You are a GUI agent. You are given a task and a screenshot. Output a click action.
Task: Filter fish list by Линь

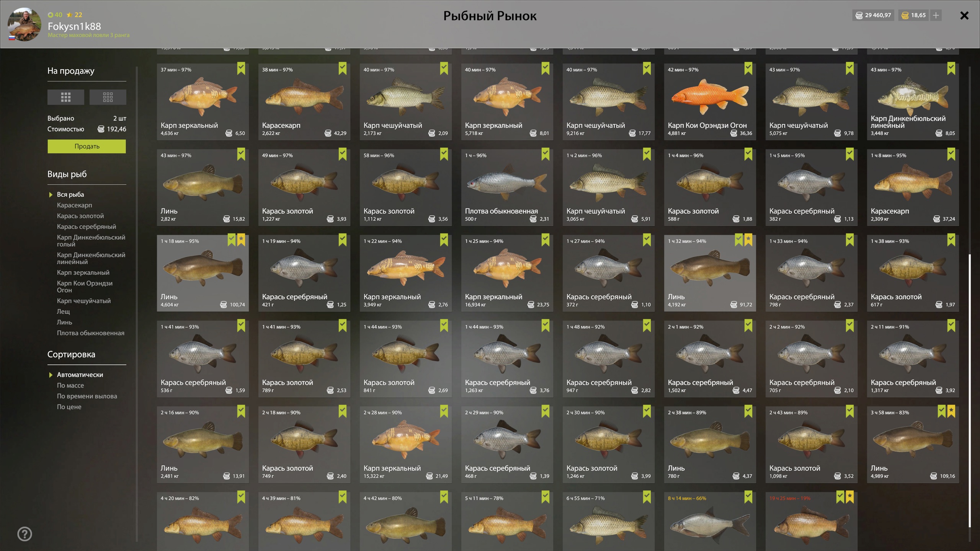click(x=64, y=322)
